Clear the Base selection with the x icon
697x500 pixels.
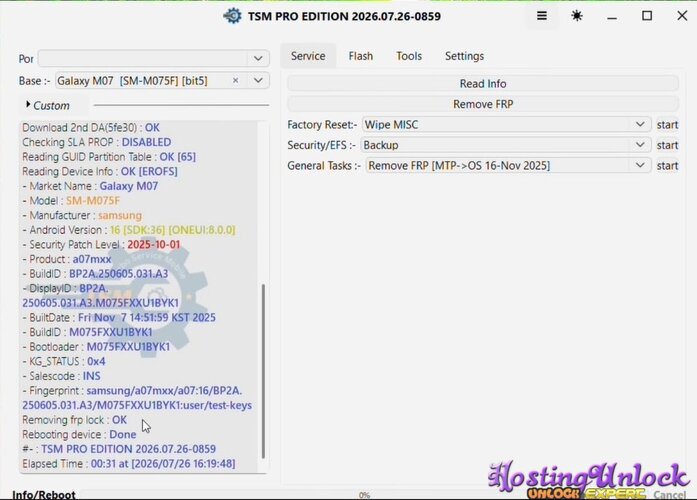coord(236,80)
